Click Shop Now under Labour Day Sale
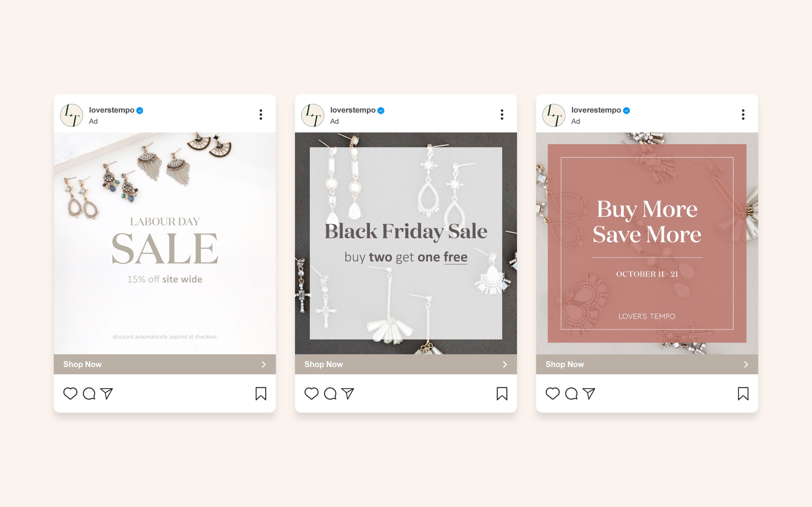812x507 pixels. click(x=165, y=364)
